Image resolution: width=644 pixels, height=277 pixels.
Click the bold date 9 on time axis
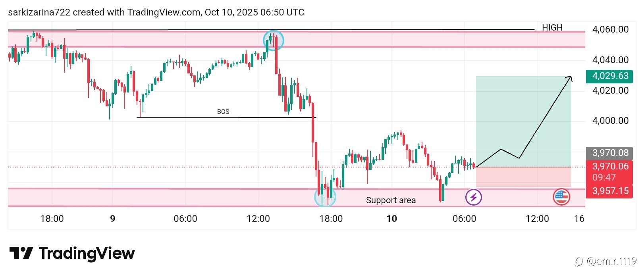(113, 219)
